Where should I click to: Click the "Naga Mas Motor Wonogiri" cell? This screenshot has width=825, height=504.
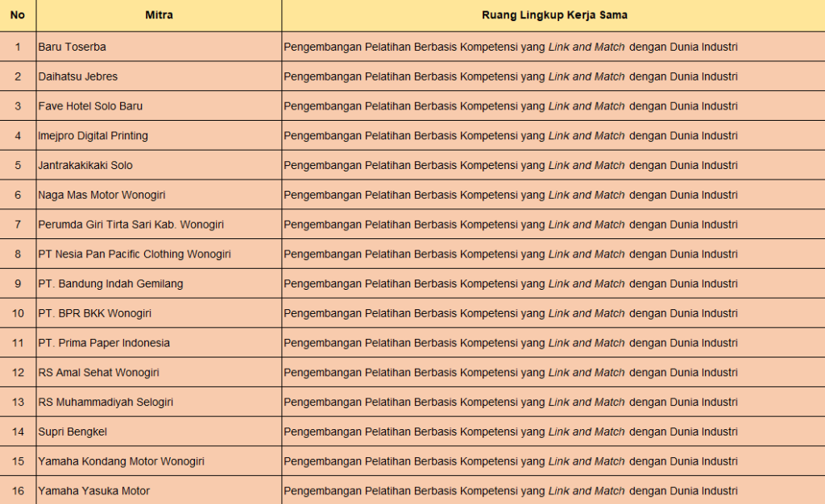159,195
